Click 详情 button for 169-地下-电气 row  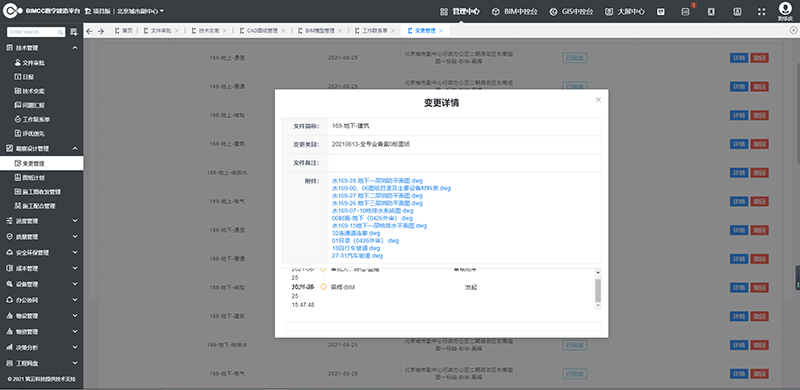point(738,374)
